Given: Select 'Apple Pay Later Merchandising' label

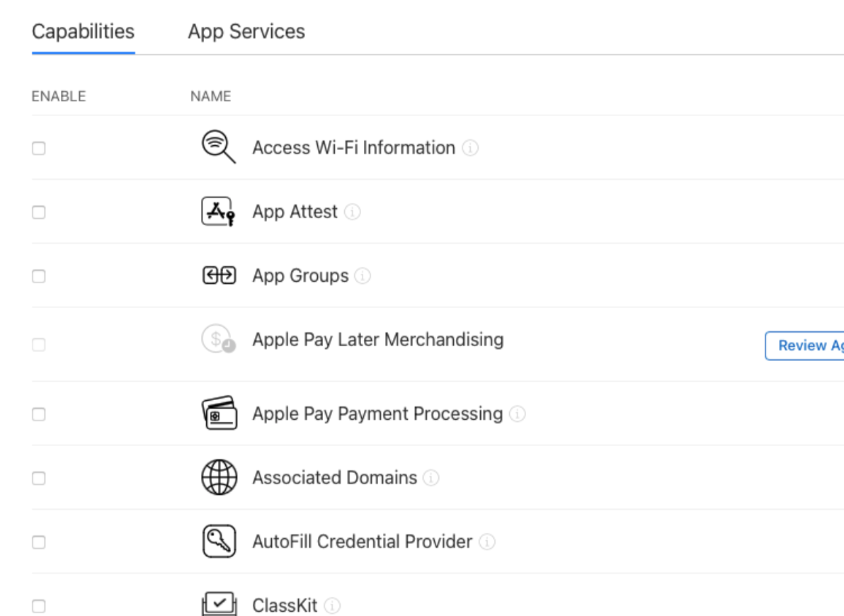Looking at the screenshot, I should 378,340.
